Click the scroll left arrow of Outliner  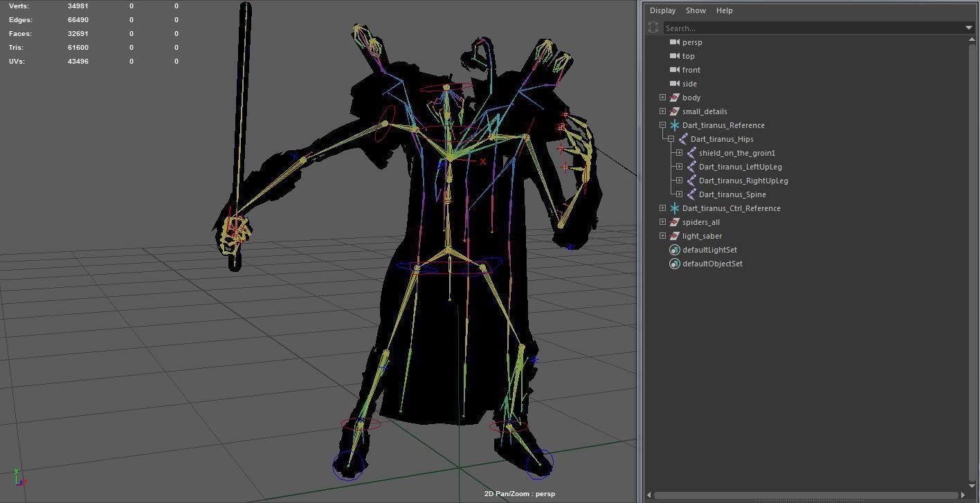click(649, 495)
